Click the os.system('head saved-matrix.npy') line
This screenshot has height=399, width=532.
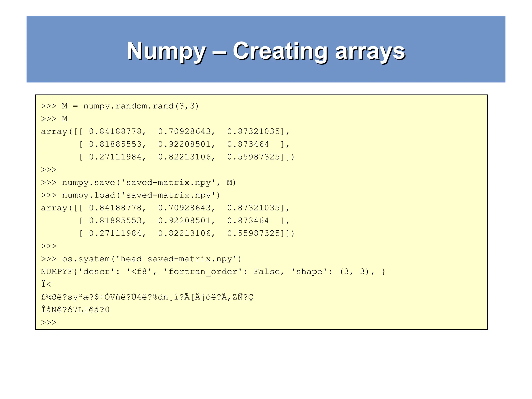pos(141,259)
